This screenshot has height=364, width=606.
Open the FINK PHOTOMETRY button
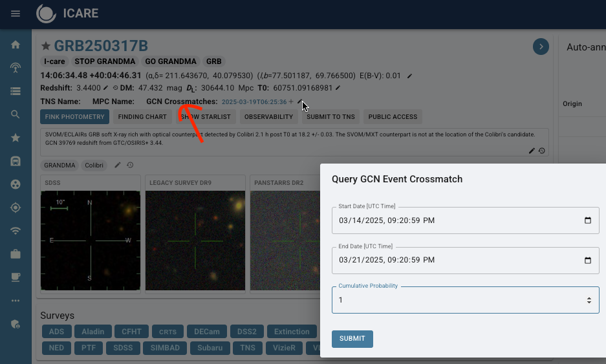(74, 117)
